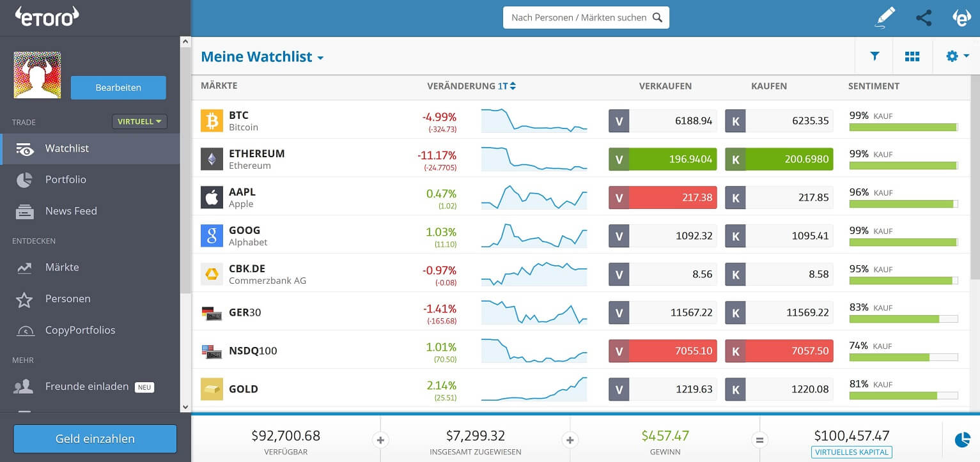Screen dimensions: 980x462
Task: Click the Personen star icon
Action: (24, 299)
